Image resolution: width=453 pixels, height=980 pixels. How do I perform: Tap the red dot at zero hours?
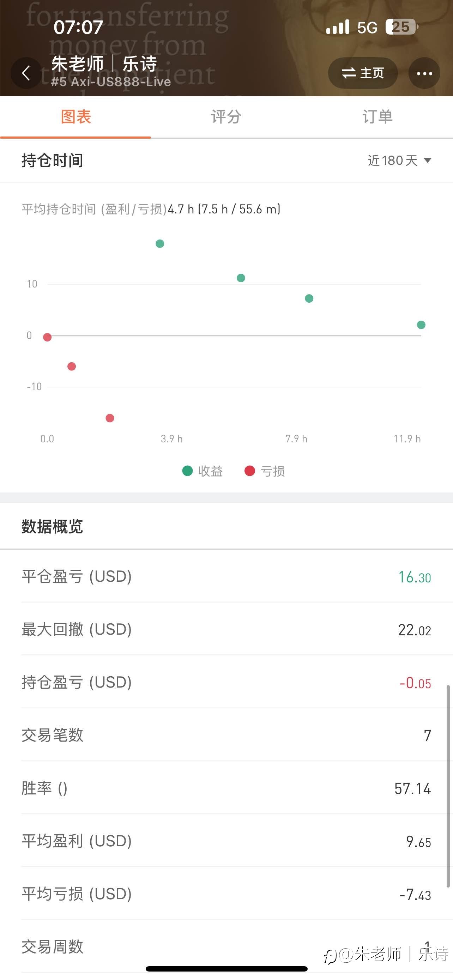(x=47, y=337)
